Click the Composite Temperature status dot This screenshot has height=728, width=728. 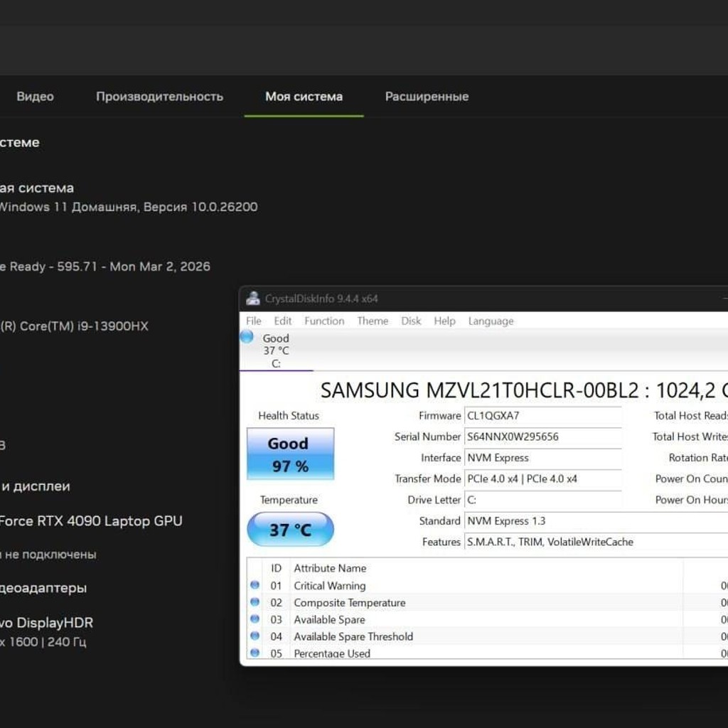255,601
